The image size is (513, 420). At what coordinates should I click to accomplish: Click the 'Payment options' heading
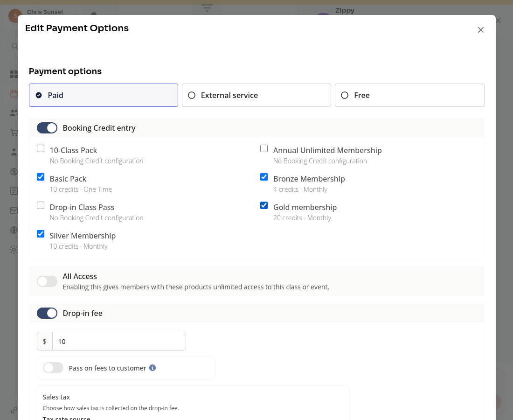click(x=65, y=71)
